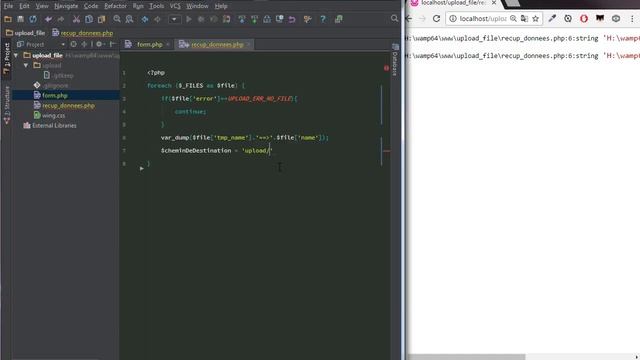The image size is (640, 360).
Task: Click the Debug bug icon
Action: pyautogui.click(x=201, y=19)
